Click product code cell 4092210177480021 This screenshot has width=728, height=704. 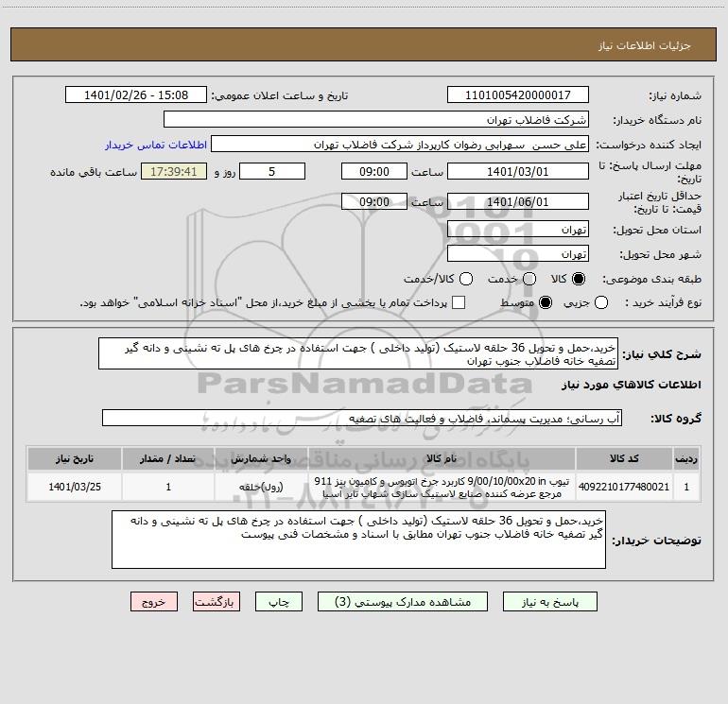[624, 487]
